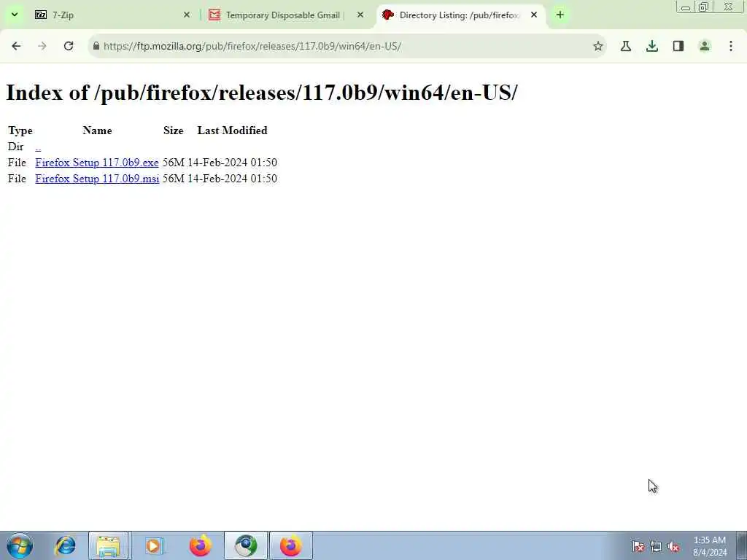Click the 'Size' column header
The height and width of the screenshot is (560, 747).
174,131
